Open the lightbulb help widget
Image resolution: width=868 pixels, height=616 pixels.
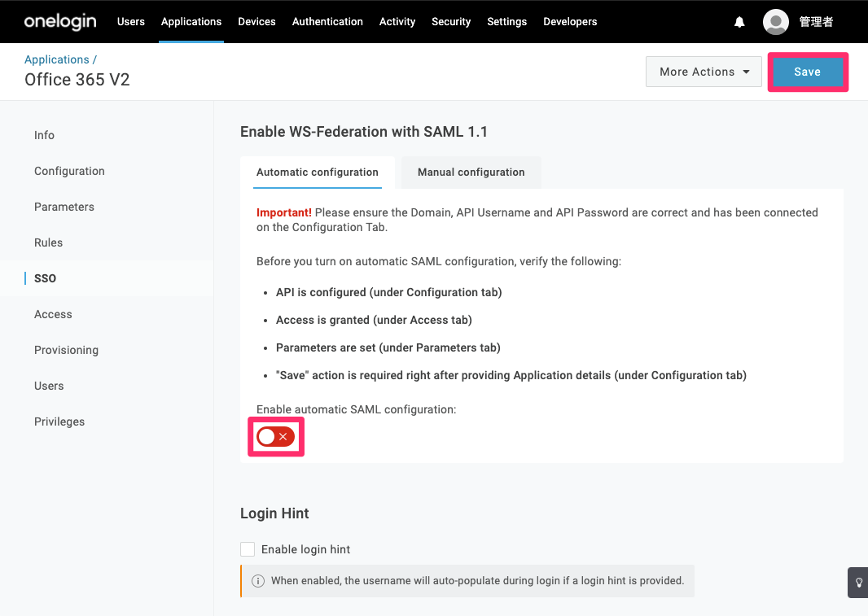point(858,583)
